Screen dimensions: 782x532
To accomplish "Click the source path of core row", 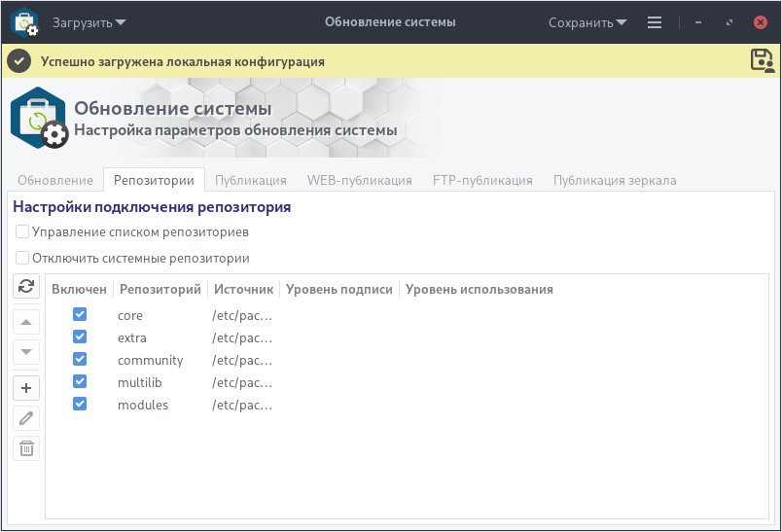I will 242,316.
